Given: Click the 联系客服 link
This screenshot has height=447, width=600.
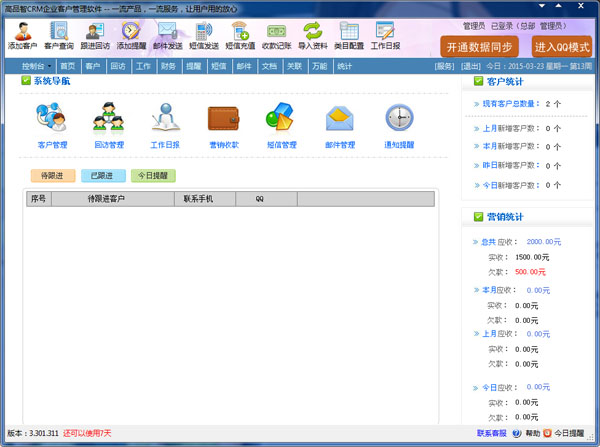Looking at the screenshot, I should coord(492,433).
